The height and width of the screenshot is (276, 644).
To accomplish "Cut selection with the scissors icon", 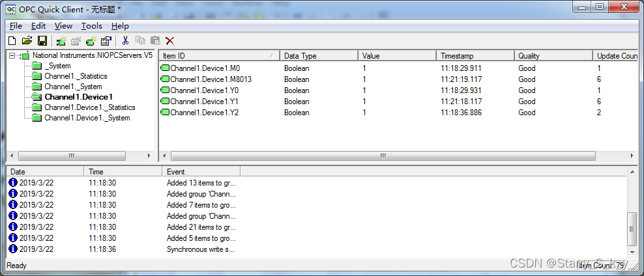I will click(126, 40).
